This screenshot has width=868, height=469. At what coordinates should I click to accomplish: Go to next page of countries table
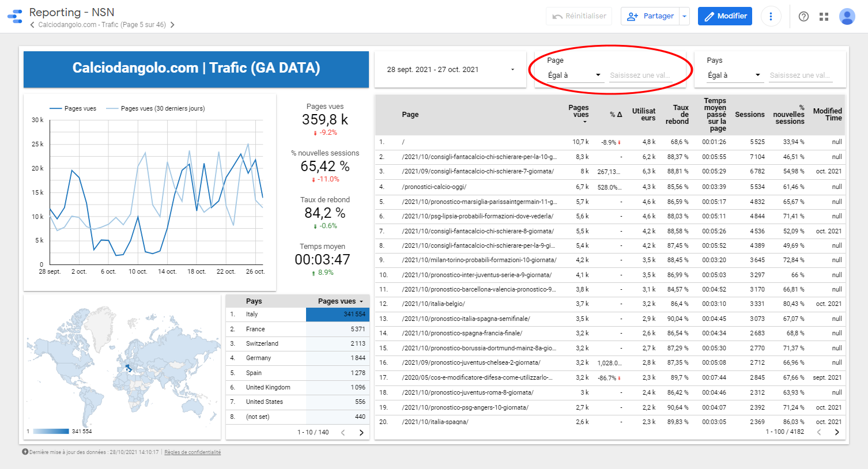(x=361, y=433)
